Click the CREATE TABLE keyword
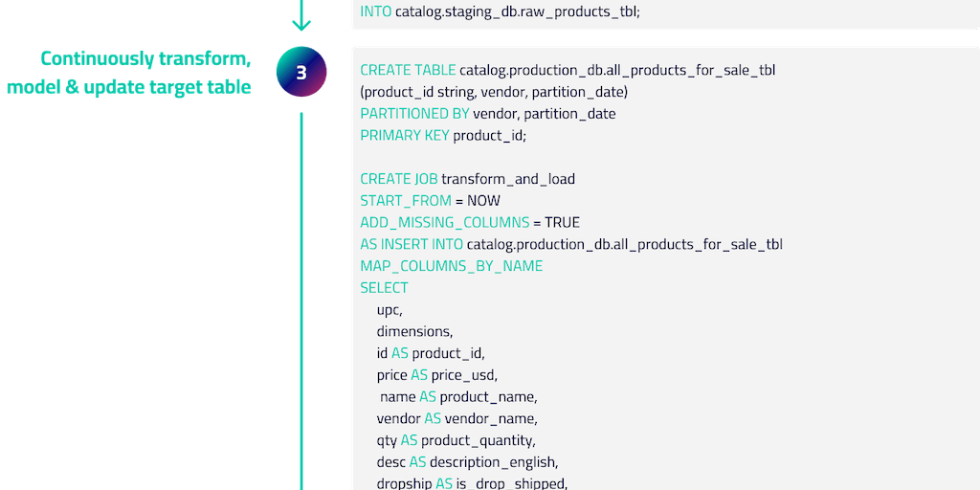Image resolution: width=980 pixels, height=490 pixels. [408, 70]
